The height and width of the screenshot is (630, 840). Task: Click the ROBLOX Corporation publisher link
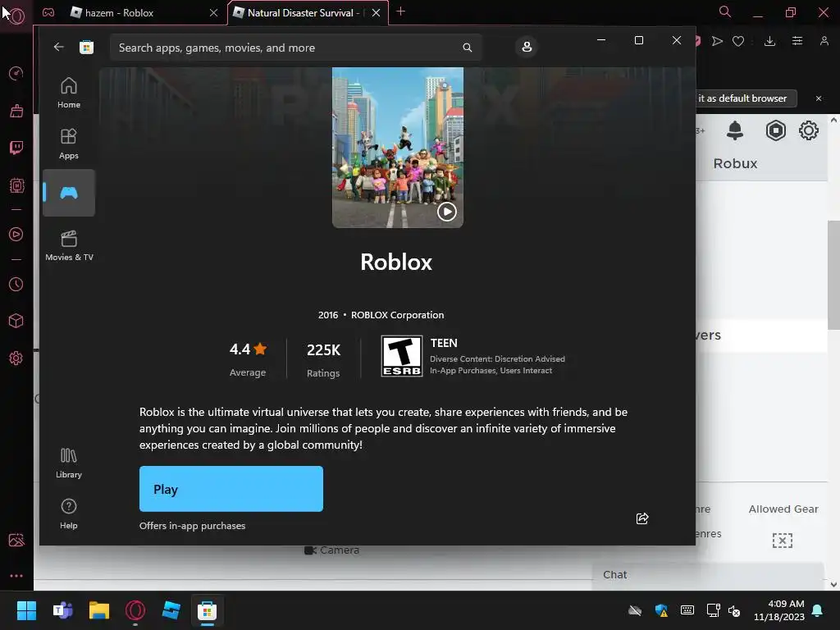point(397,315)
